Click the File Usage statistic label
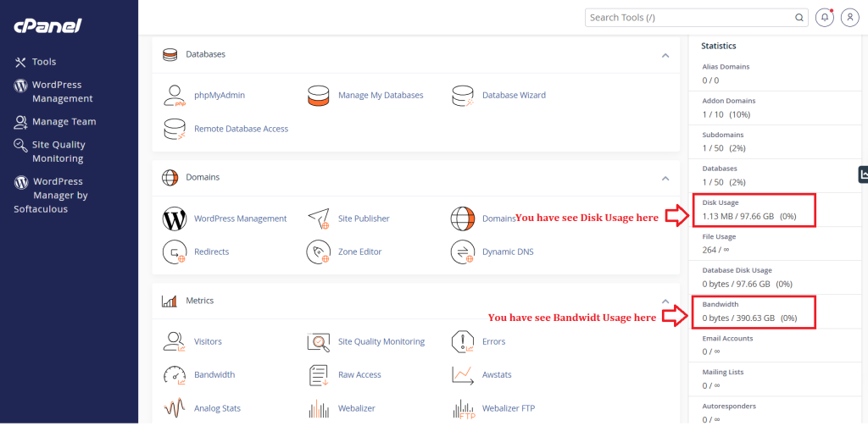868x426 pixels. click(719, 236)
